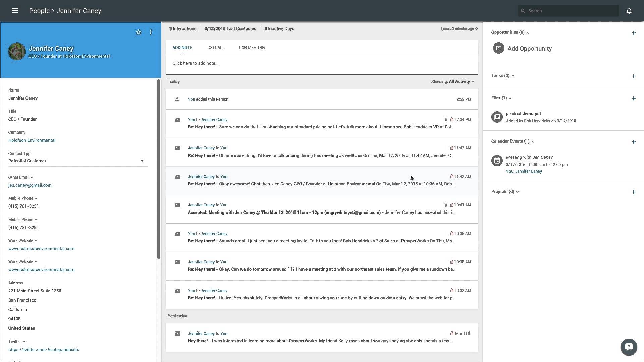Open Holofson Environmental company link

click(32, 140)
